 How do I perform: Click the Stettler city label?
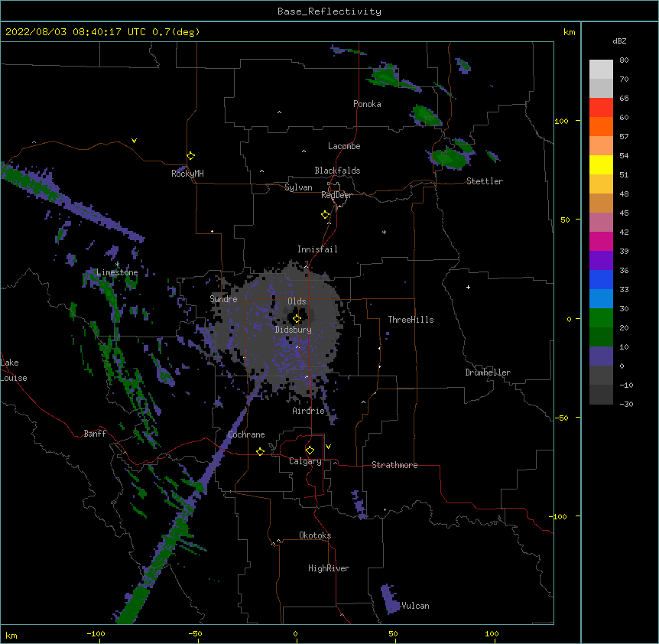pyautogui.click(x=485, y=181)
